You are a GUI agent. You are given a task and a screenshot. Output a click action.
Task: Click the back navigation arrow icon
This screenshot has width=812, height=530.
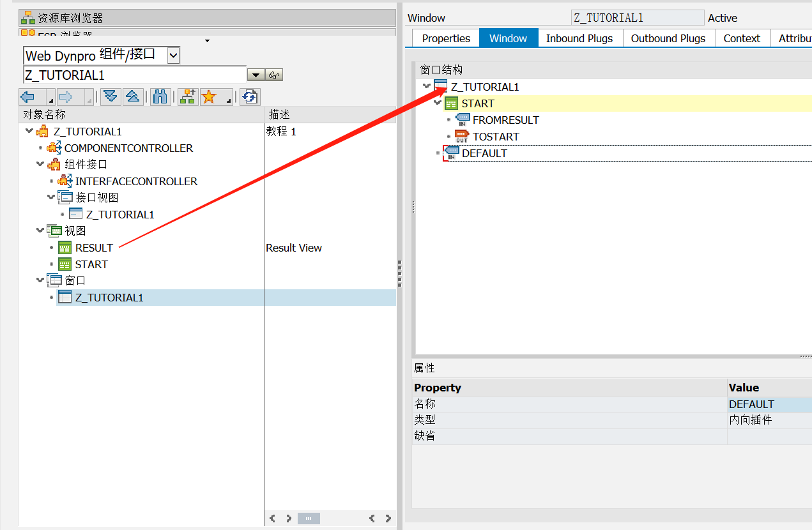[x=27, y=96]
